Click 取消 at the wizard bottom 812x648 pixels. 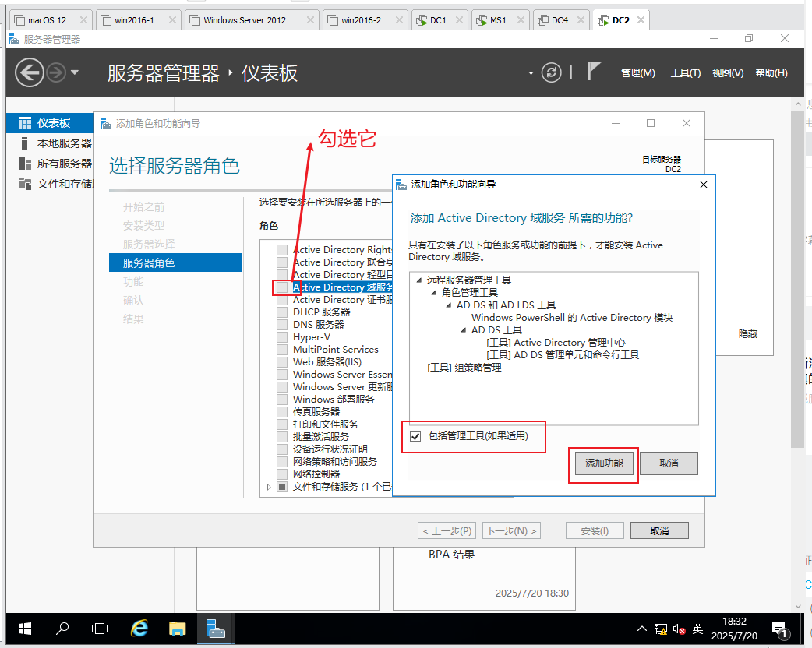[659, 530]
